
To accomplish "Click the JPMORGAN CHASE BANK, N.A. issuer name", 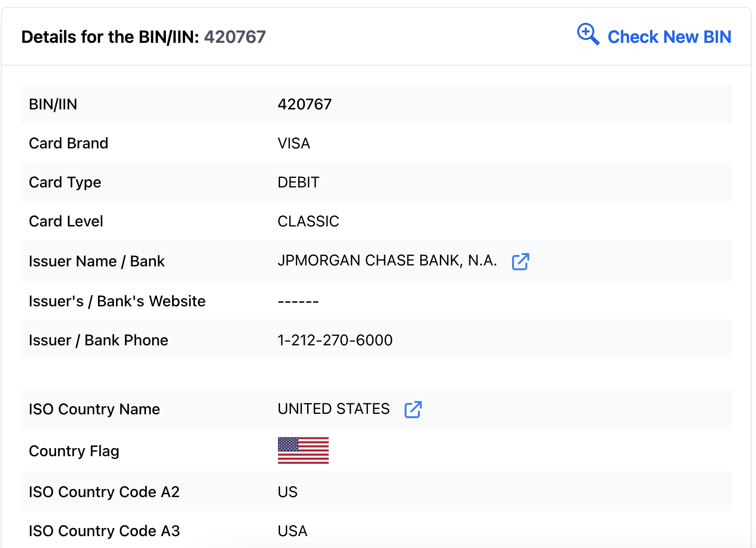I will (387, 261).
